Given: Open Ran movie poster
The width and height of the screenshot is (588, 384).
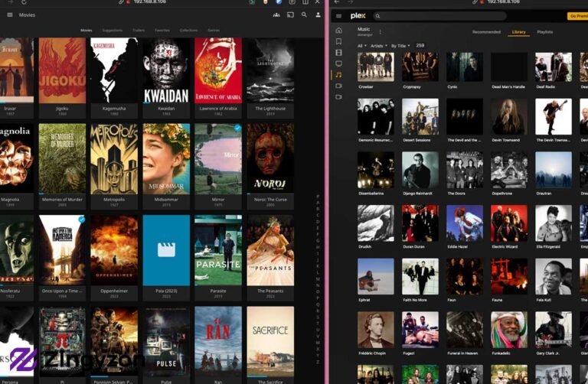Looking at the screenshot, I should [x=218, y=341].
